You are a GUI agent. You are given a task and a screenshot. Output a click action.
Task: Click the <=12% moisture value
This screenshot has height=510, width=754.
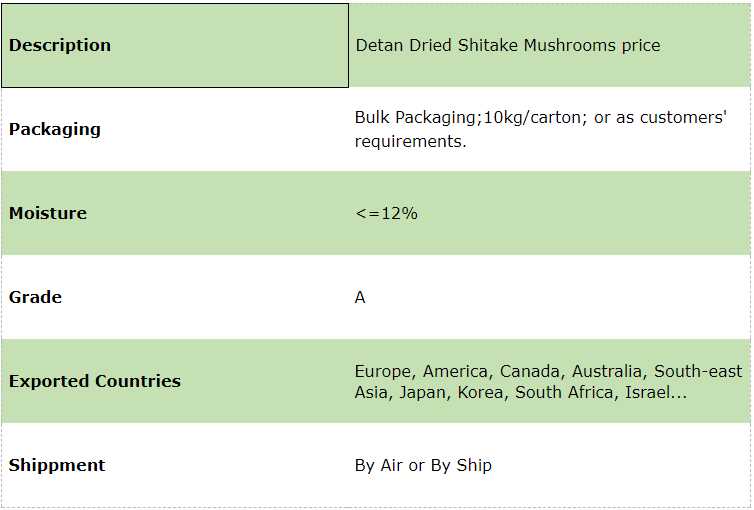[x=386, y=213]
